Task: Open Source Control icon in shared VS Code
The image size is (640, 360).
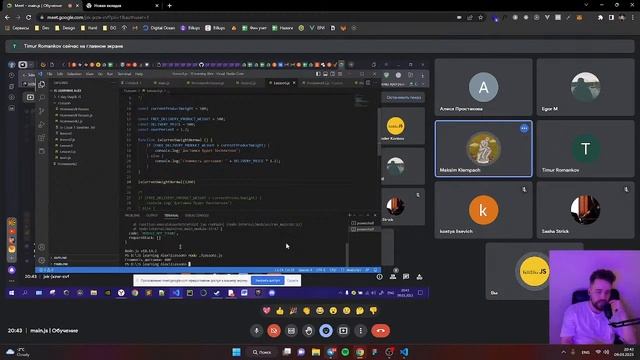Action: pyautogui.click(x=42, y=111)
